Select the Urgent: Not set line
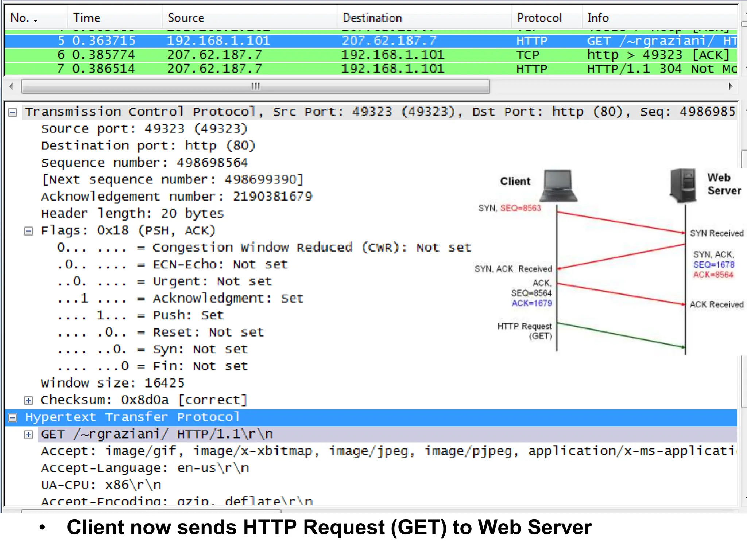The height and width of the screenshot is (560, 747). point(164,281)
